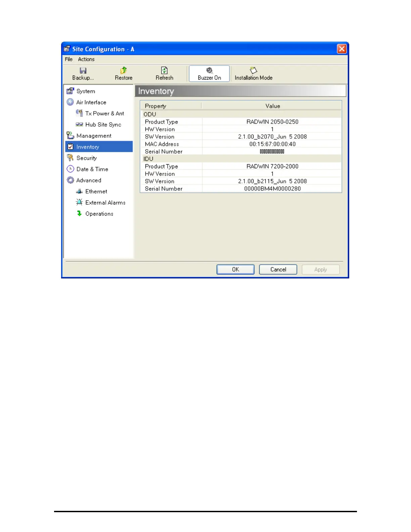Click SW version 2.1.00_b2115_Jun 5 2008
This screenshot has width=411, height=532.
click(272, 181)
